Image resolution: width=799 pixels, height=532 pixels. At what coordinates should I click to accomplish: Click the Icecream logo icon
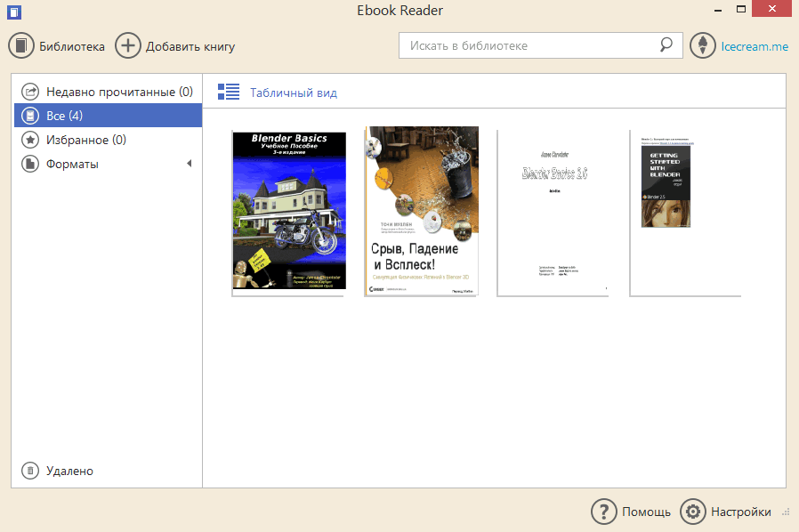coord(703,45)
